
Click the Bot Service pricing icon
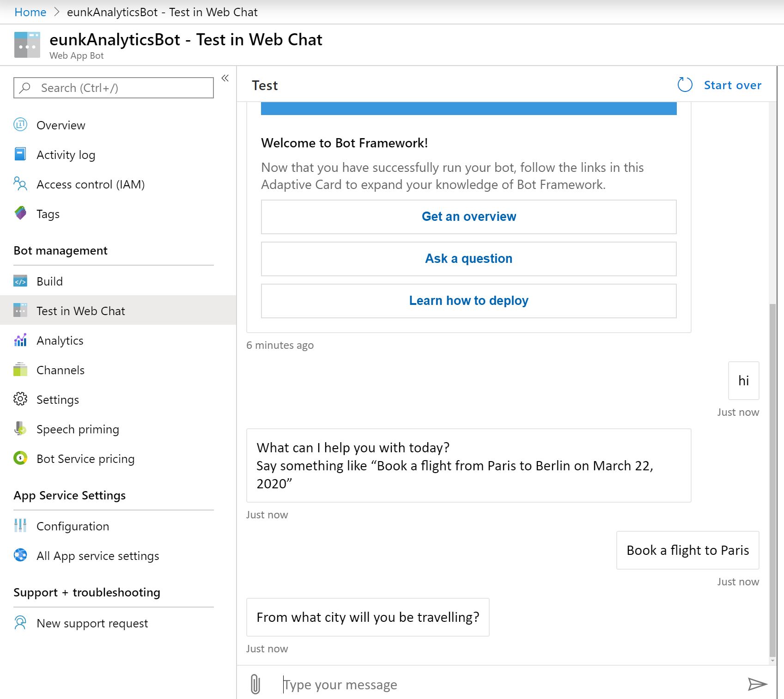[20, 458]
